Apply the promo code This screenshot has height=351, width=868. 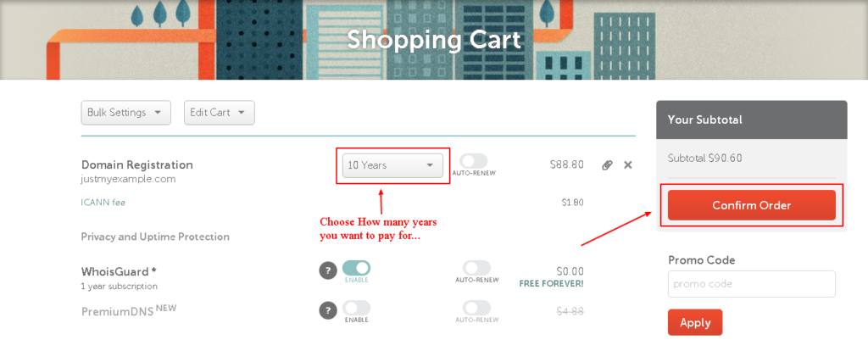click(695, 323)
